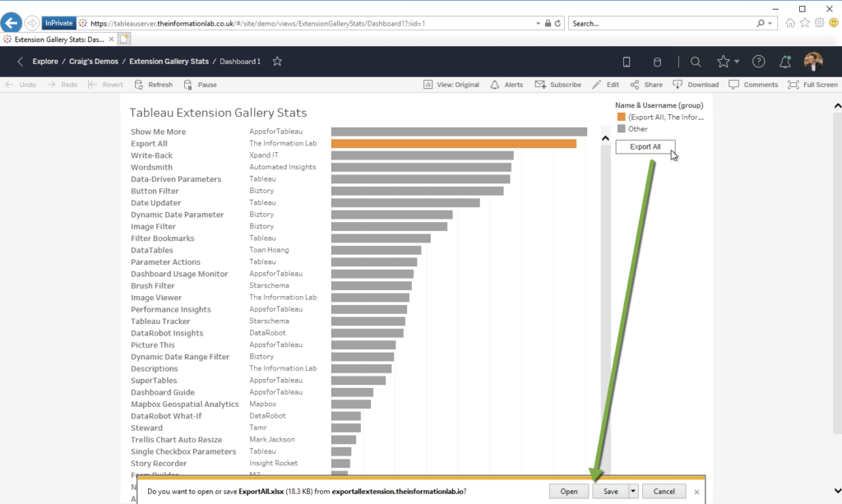
Task: Click Refresh in the Tableau toolbar
Action: coord(154,85)
